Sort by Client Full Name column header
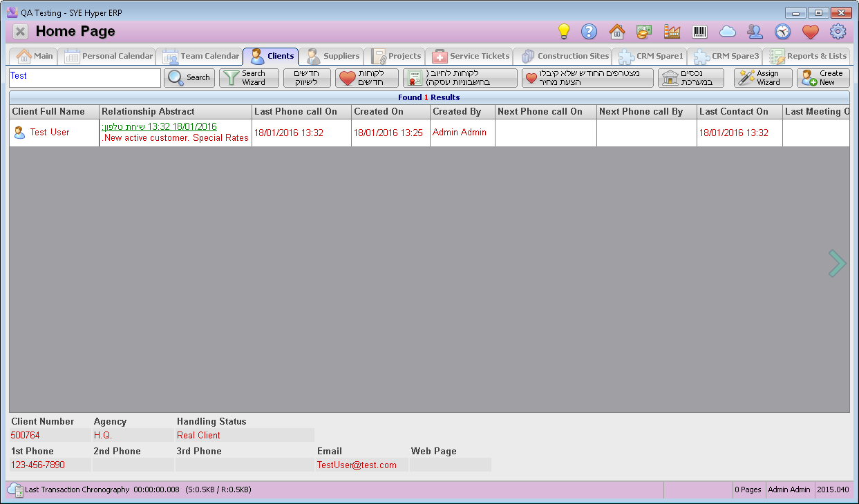This screenshot has width=859, height=504. tap(54, 112)
